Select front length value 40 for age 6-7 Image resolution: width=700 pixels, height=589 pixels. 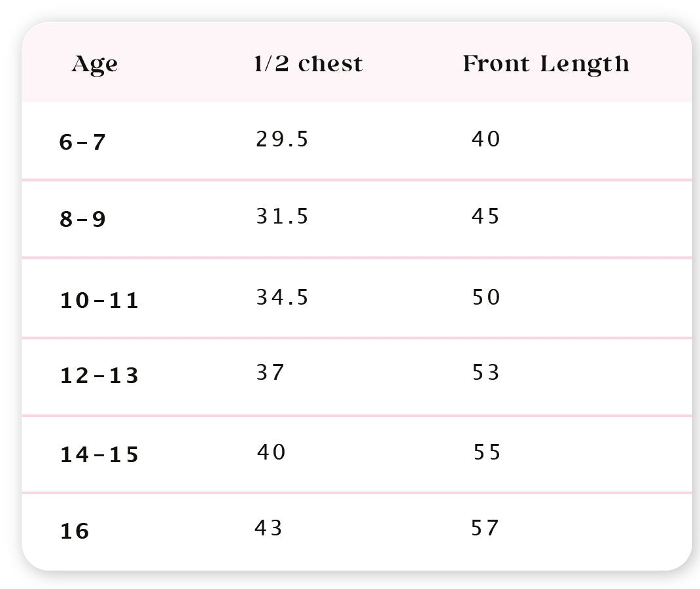486,139
